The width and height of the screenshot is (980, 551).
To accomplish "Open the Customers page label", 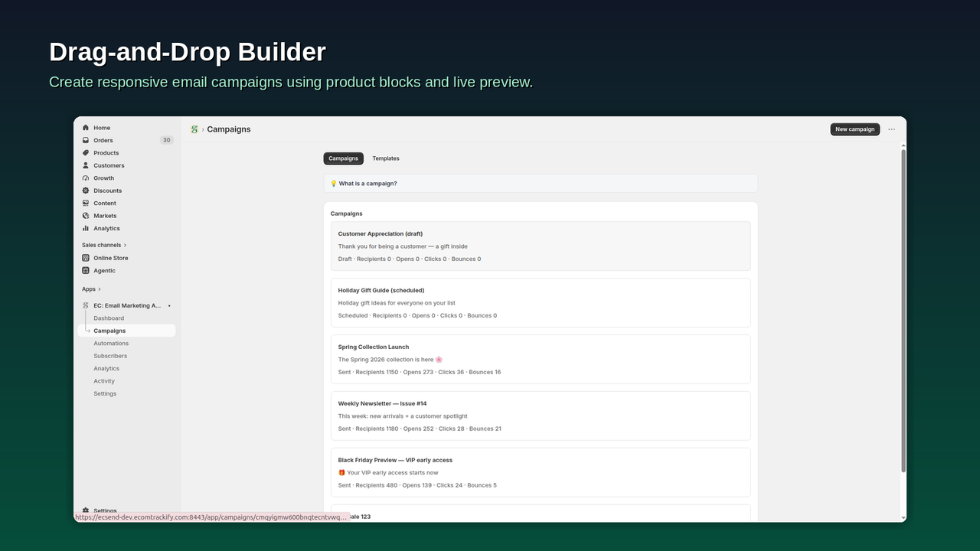I will click(x=109, y=165).
